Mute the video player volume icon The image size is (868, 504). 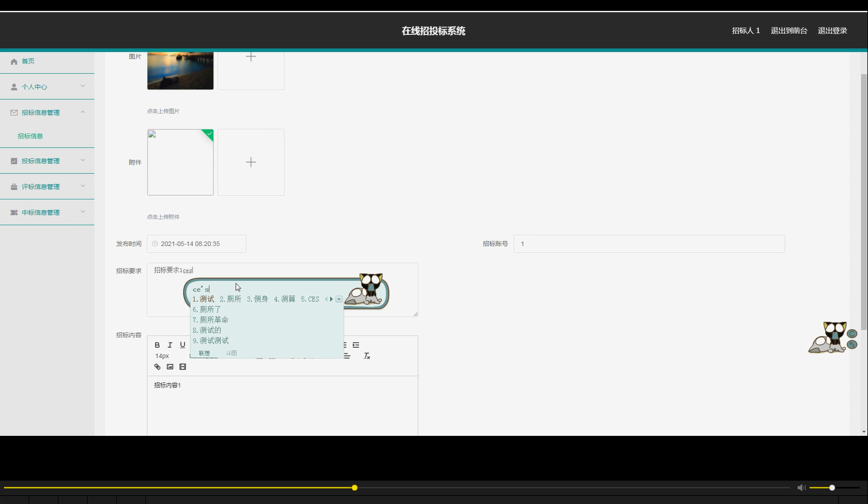coord(801,487)
